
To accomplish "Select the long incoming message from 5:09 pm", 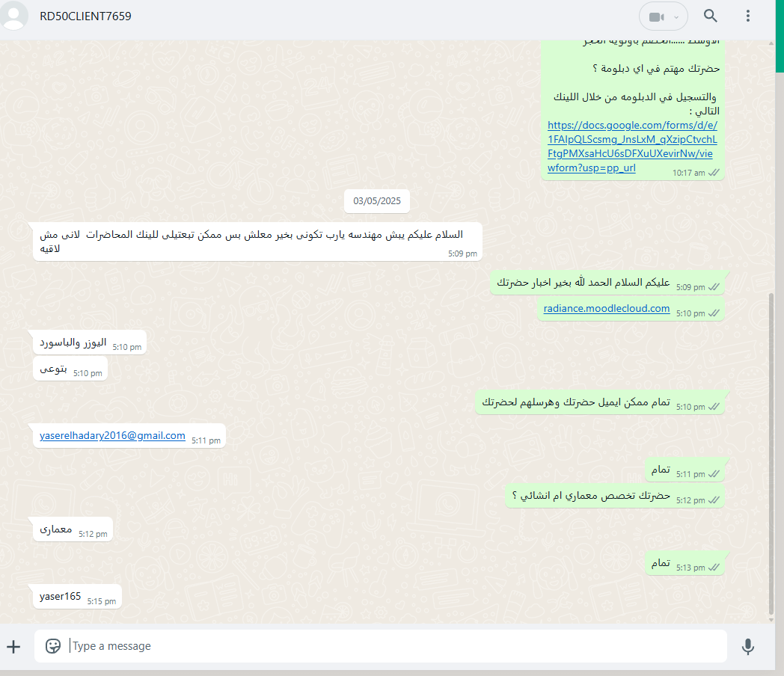I will tap(257, 242).
